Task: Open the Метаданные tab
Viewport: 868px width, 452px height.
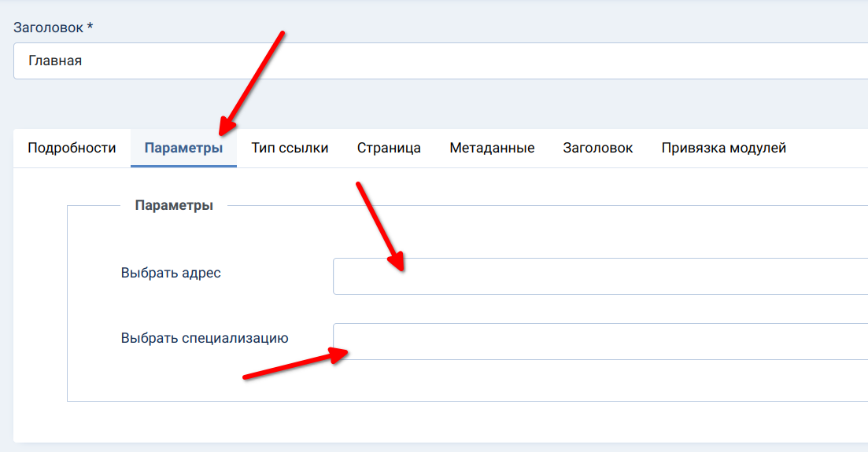Action: (492, 148)
